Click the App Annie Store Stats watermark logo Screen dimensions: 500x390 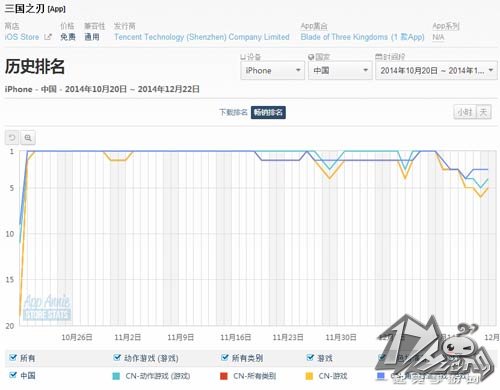47,308
